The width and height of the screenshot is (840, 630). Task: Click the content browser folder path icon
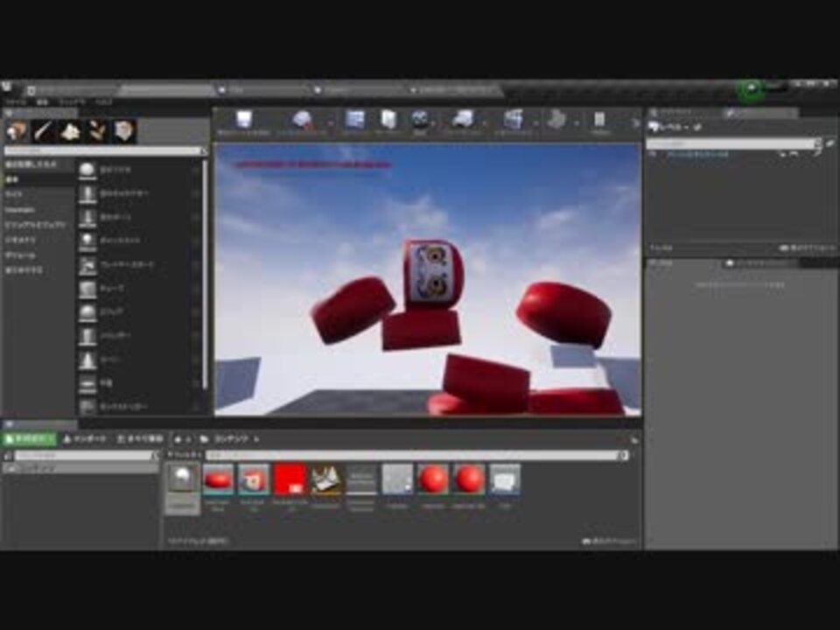[x=204, y=439]
